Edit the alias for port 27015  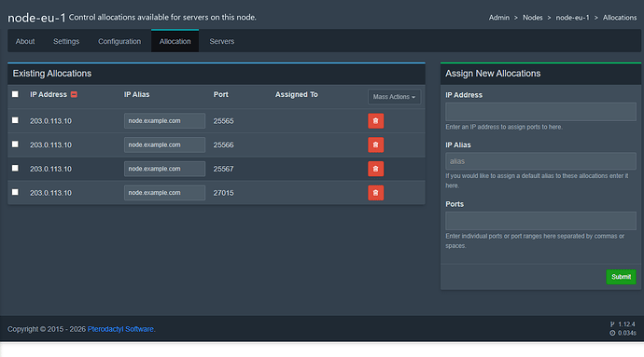coord(164,193)
